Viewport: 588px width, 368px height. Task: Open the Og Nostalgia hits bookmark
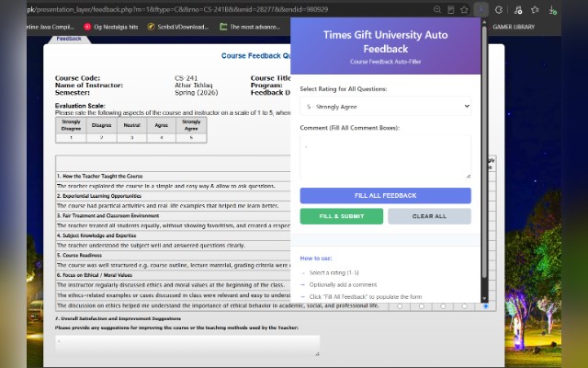(x=111, y=27)
